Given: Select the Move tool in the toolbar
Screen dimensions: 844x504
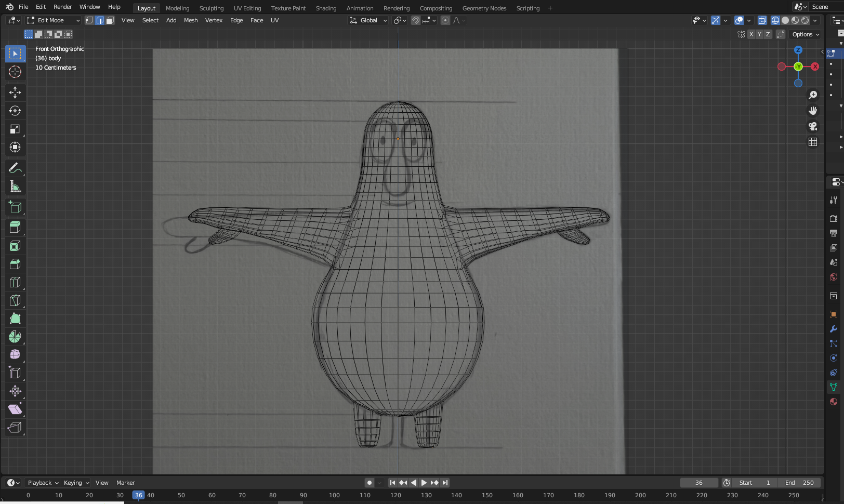Looking at the screenshot, I should click(x=15, y=92).
